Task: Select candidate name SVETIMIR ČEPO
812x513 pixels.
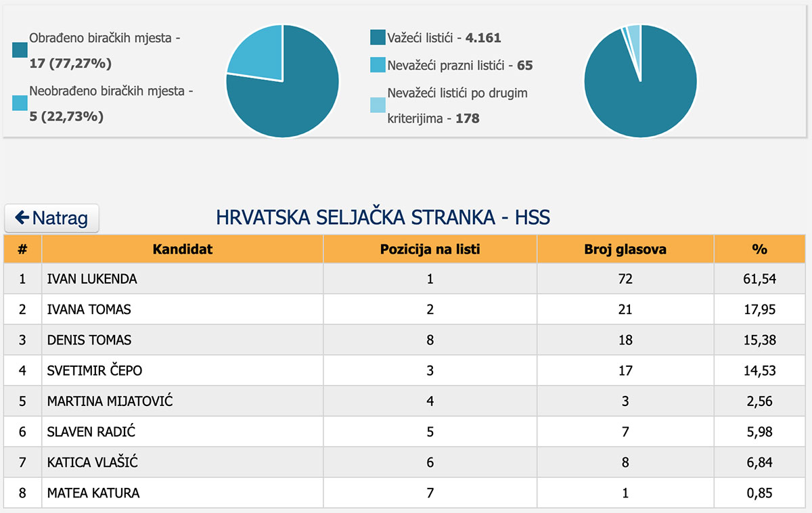Action: (x=95, y=370)
